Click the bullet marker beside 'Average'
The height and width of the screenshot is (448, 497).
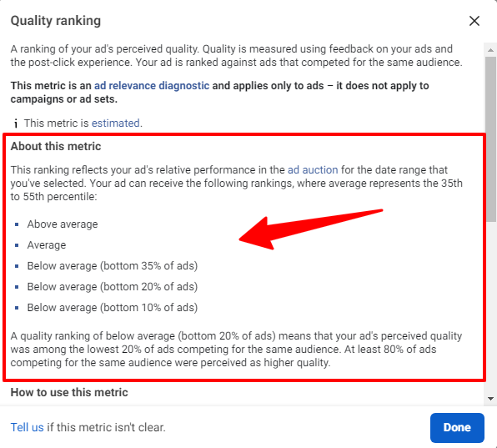(17, 245)
